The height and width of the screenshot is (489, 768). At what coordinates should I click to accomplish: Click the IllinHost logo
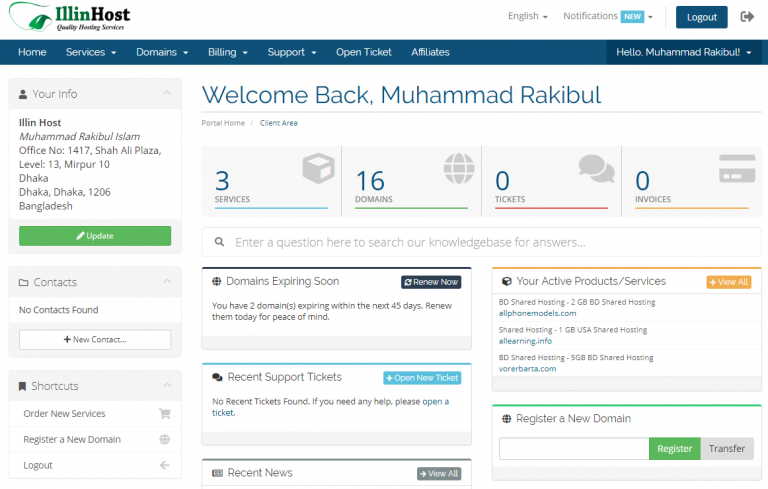(x=68, y=18)
